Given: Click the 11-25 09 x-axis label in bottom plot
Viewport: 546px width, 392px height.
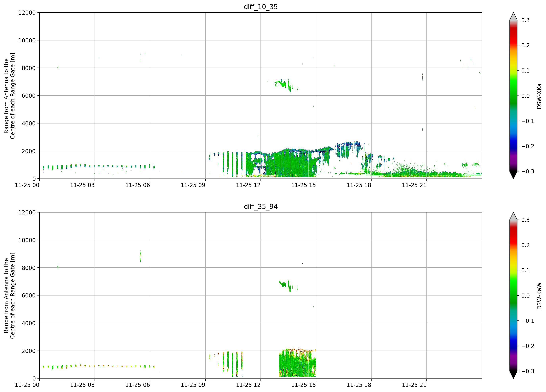Looking at the screenshot, I should (193, 385).
